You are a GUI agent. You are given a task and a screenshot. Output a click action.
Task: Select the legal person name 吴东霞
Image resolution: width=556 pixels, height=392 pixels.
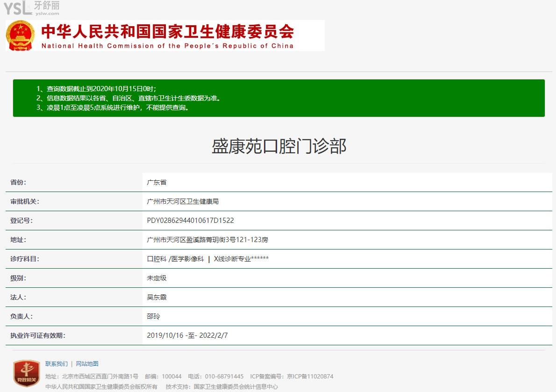pos(157,297)
